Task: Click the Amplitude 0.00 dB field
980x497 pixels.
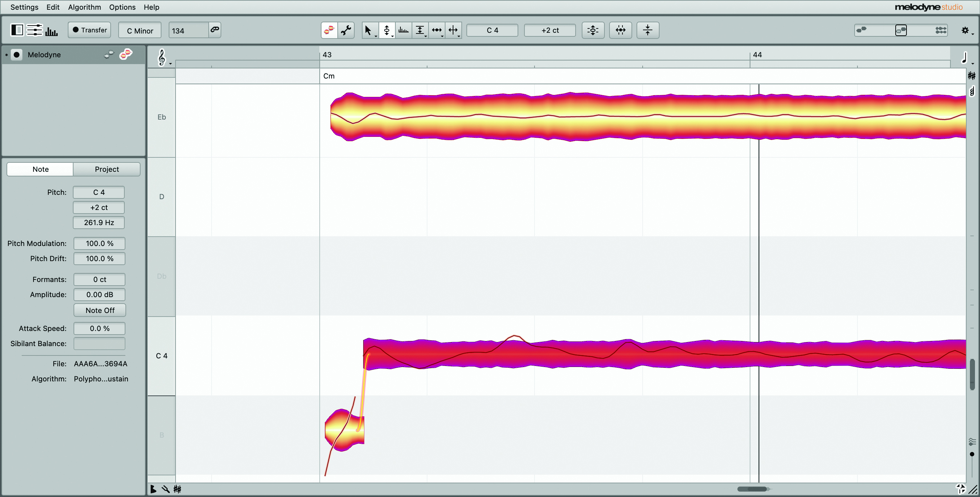Action: coord(99,295)
